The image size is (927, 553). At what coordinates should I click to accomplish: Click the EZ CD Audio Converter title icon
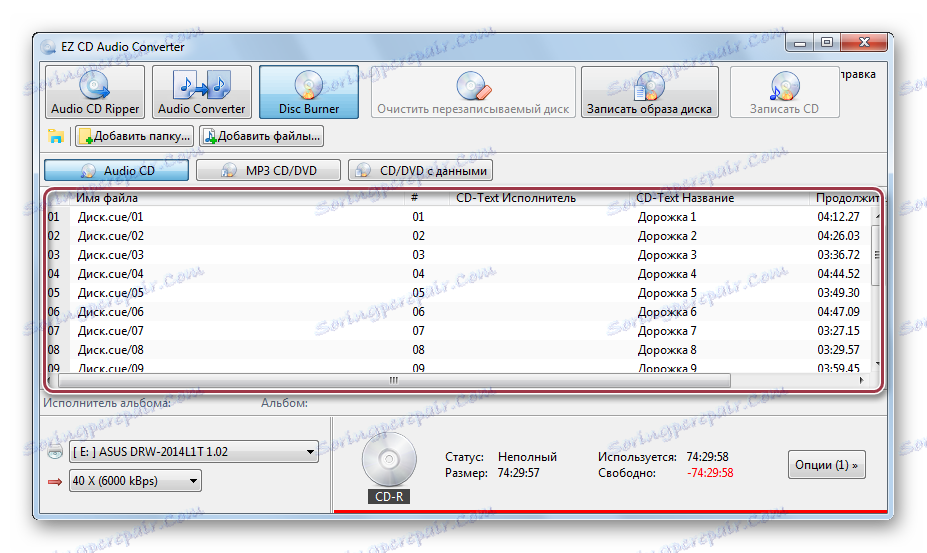coord(48,47)
